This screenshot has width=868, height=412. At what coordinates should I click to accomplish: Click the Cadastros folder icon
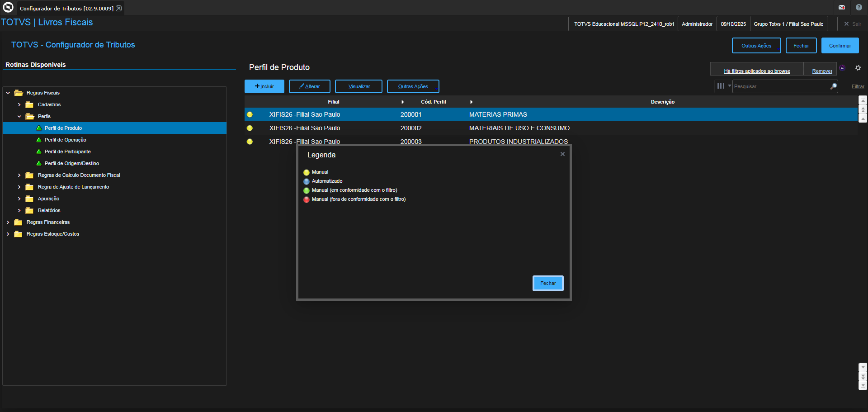point(30,104)
